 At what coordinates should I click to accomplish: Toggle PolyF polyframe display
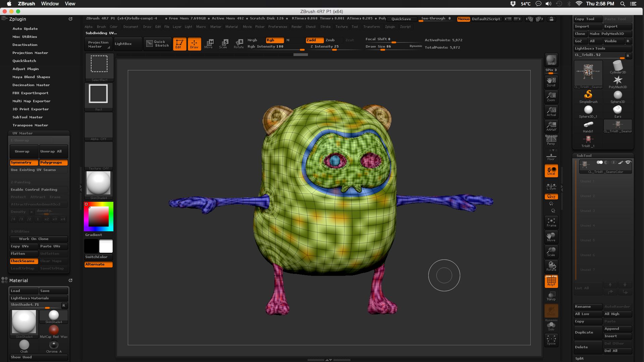(x=551, y=281)
